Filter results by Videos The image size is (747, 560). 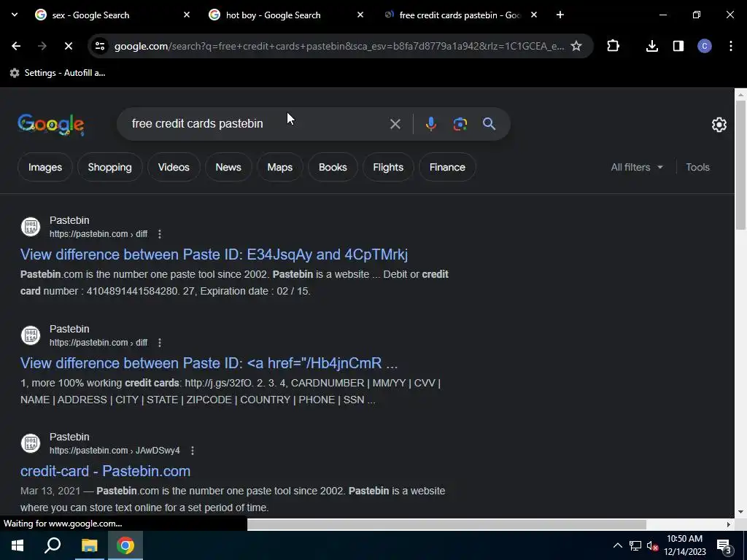coord(174,167)
